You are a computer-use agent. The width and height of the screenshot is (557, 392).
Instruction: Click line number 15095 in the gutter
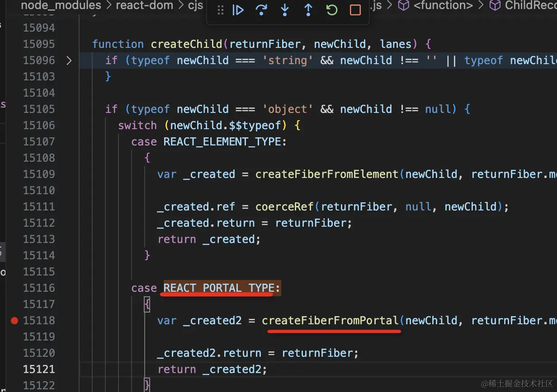coord(38,44)
